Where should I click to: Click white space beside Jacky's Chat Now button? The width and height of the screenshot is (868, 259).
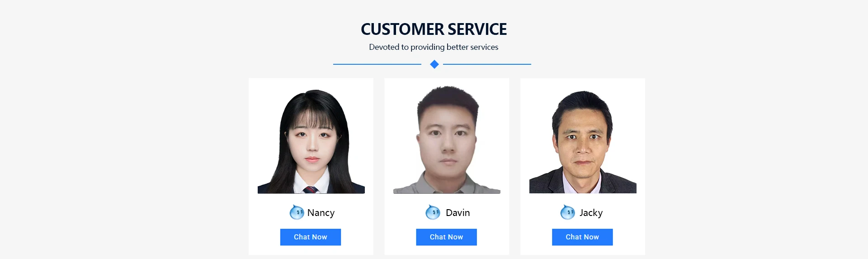629,237
